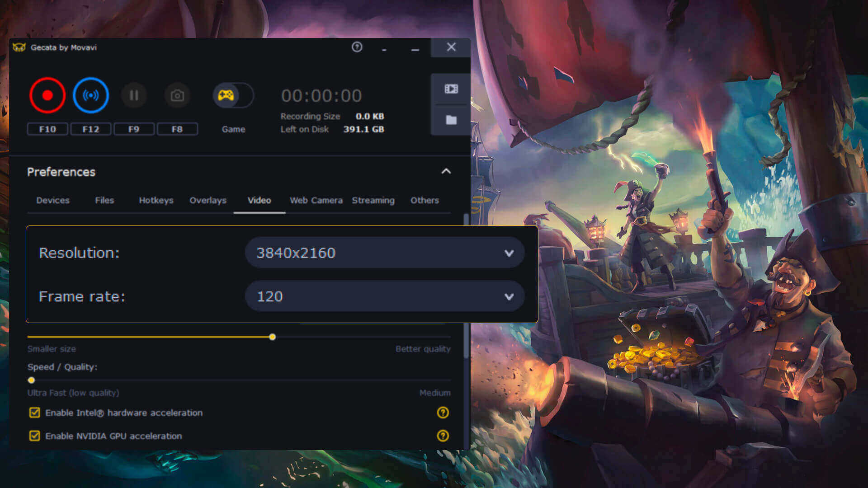Click the F10 hotkey box

pyautogui.click(x=47, y=129)
